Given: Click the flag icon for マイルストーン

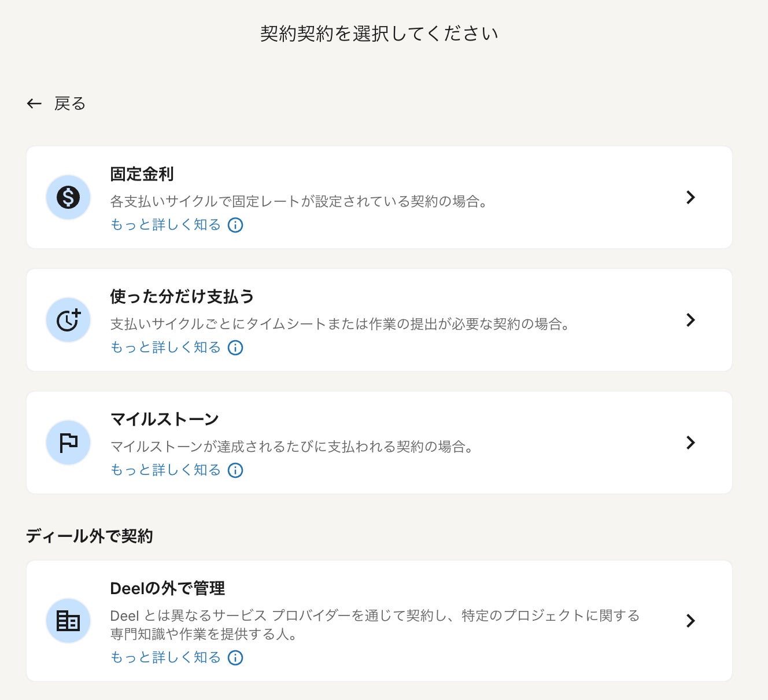Looking at the screenshot, I should [68, 443].
